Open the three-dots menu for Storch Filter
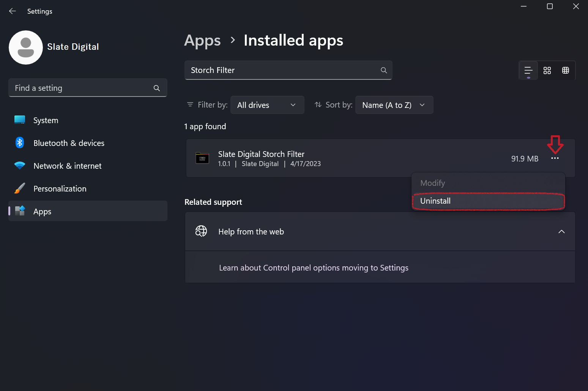The image size is (588, 391). (555, 158)
